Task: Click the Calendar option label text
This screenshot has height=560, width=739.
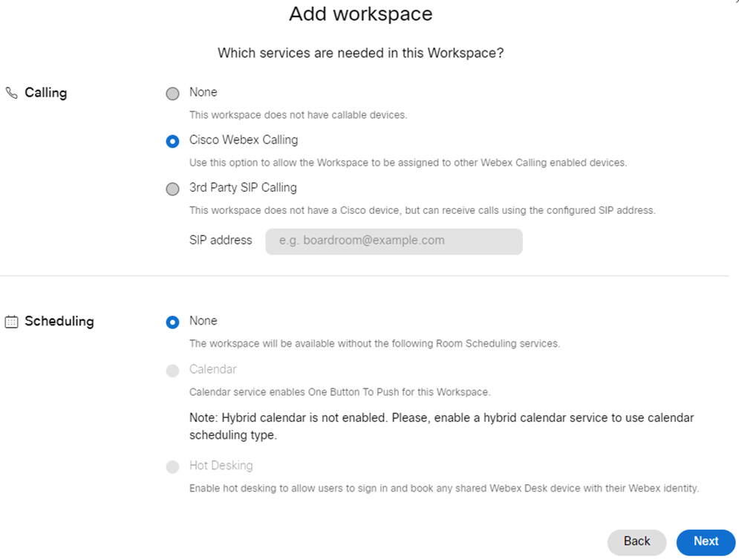Action: (x=212, y=369)
